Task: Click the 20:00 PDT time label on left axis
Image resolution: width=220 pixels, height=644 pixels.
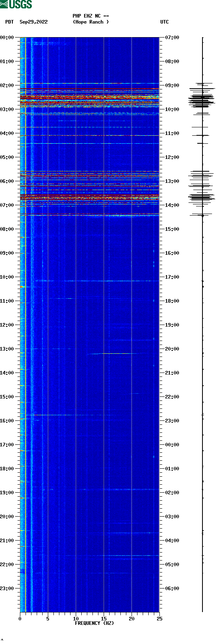Action: (x=7, y=517)
